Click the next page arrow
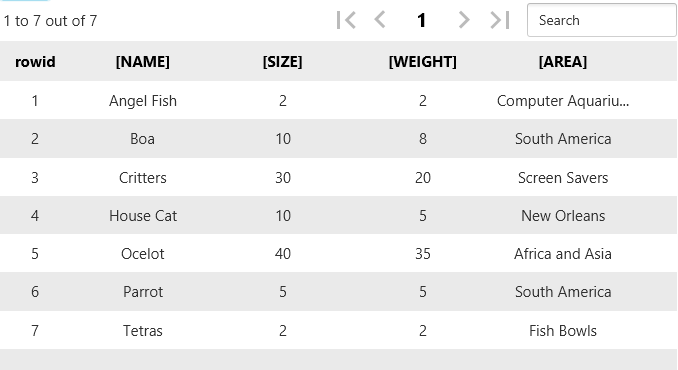 [x=464, y=20]
